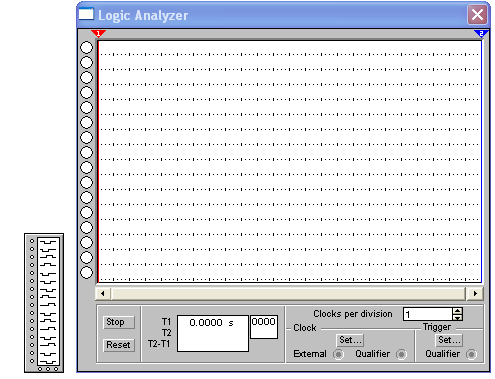The image size is (495, 379).
Task: Click the External clock terminal
Action: click(x=338, y=354)
